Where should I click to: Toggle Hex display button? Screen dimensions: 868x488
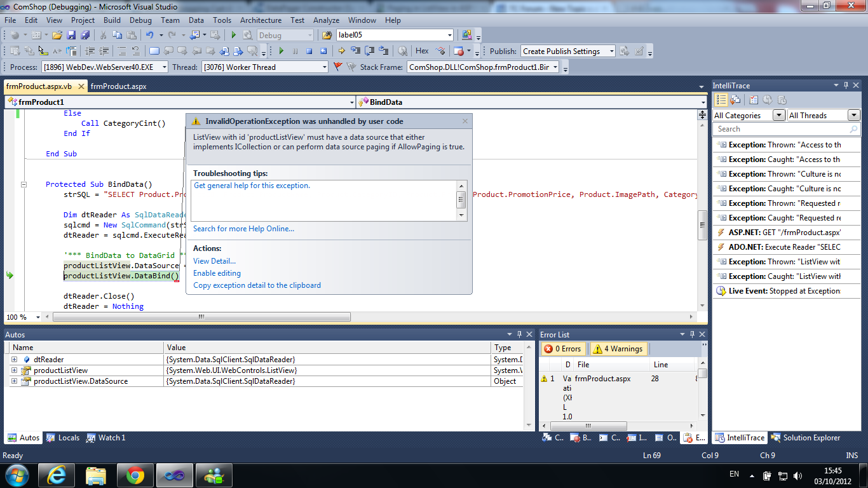[x=422, y=51]
